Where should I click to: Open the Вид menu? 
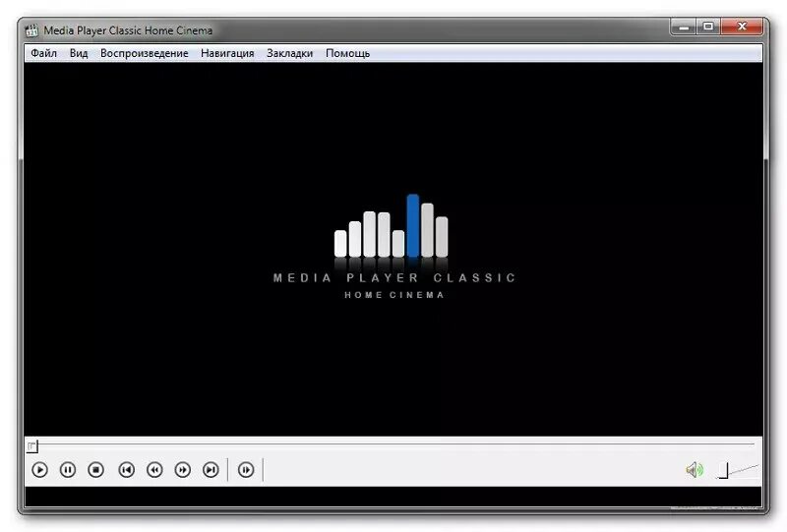click(x=79, y=53)
